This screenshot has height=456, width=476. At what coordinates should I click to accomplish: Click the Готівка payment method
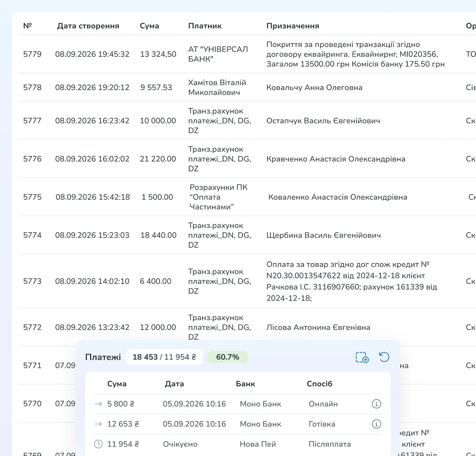click(x=322, y=424)
